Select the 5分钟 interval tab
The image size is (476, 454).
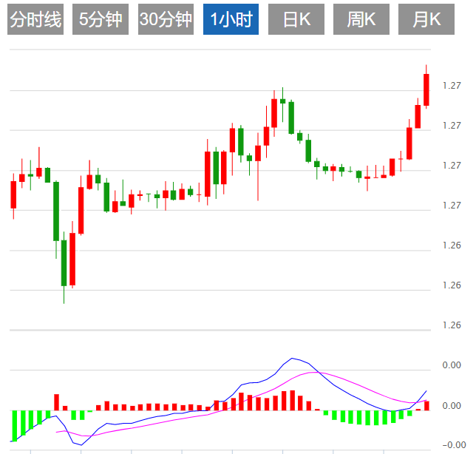tap(101, 19)
